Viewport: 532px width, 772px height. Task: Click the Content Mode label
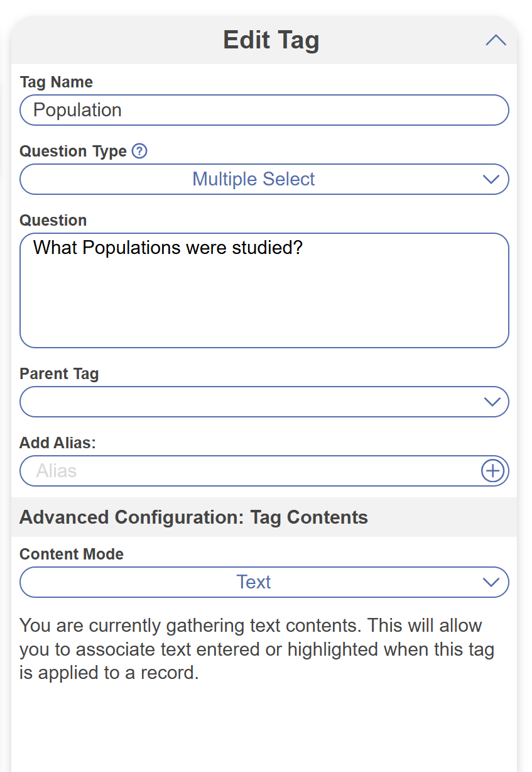pyautogui.click(x=71, y=554)
